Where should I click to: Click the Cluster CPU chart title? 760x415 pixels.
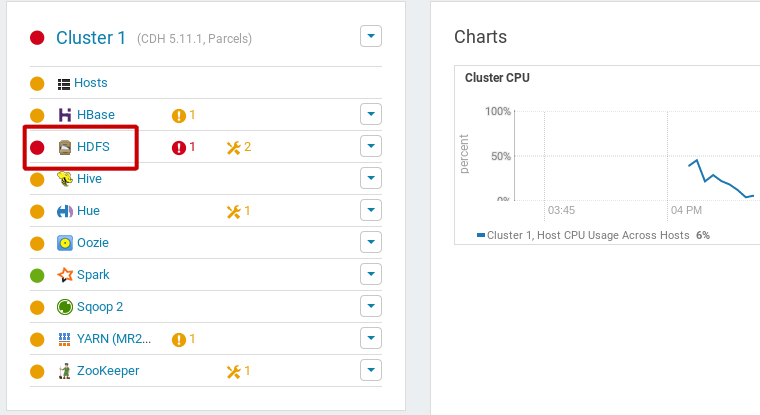(498, 78)
